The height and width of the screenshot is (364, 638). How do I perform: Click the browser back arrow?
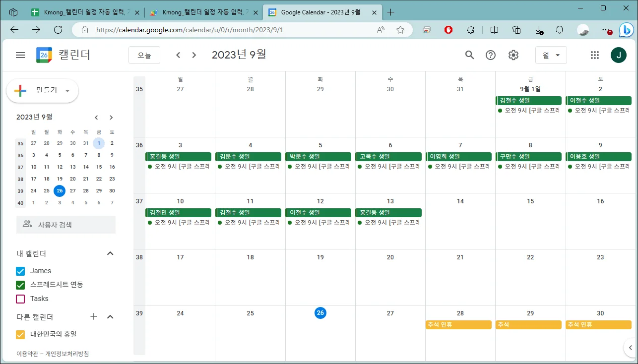click(x=14, y=30)
